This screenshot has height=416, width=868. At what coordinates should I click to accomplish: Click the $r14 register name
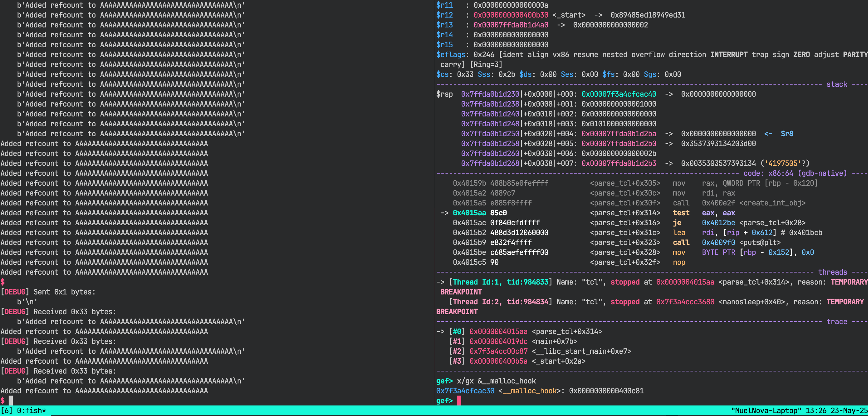pos(445,35)
